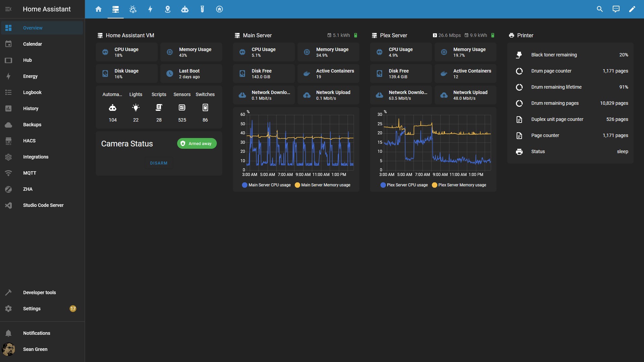Toggle Main Server Memory usage legend

[323, 185]
